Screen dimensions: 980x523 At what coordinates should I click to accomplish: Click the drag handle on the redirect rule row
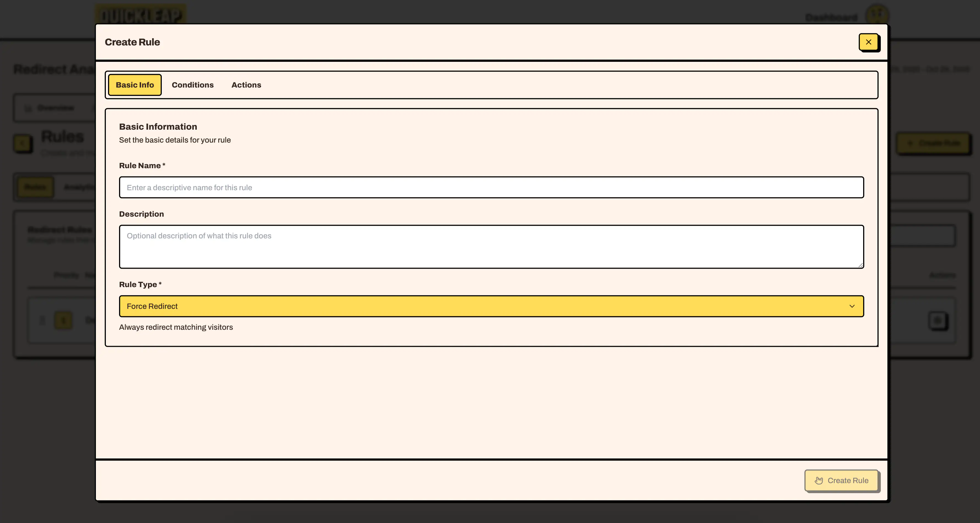(x=42, y=320)
